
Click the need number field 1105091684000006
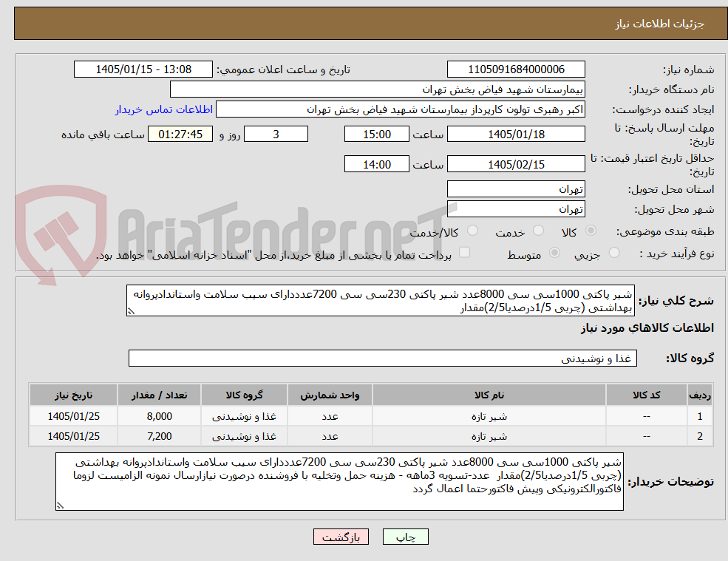[516, 69]
